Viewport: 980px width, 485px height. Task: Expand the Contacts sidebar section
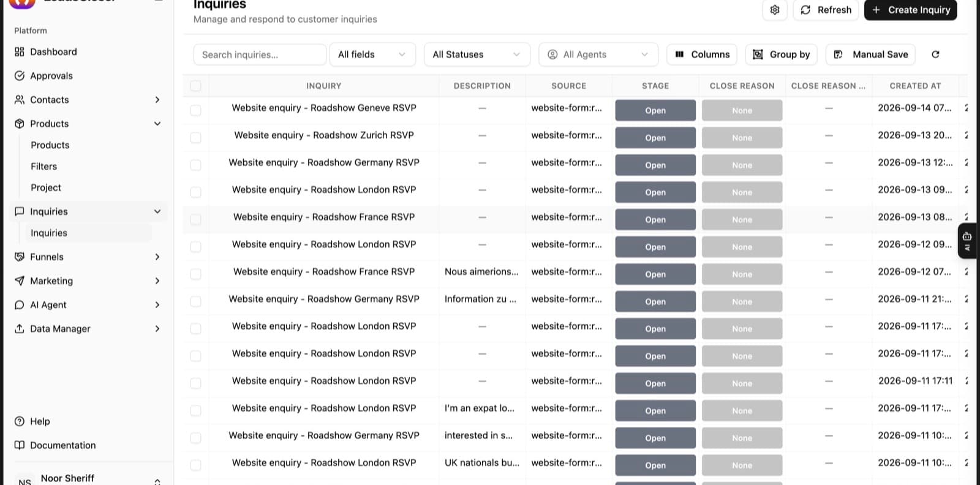157,100
